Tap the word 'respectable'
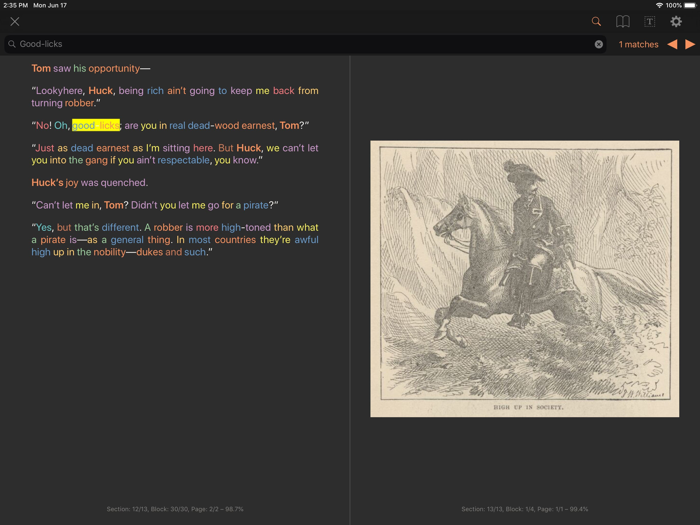Image resolution: width=700 pixels, height=525 pixels. (183, 160)
